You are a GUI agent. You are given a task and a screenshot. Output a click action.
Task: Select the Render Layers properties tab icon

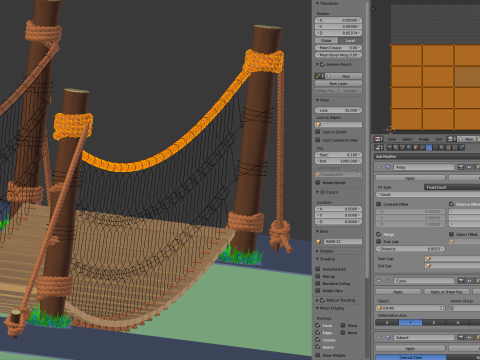point(396,147)
